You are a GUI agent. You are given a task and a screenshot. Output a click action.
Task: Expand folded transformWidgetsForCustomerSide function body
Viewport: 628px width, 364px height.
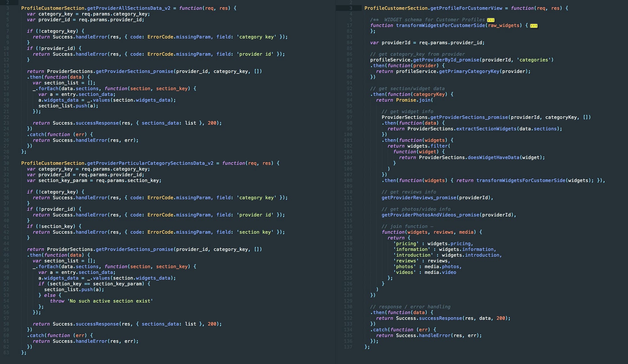tap(534, 26)
